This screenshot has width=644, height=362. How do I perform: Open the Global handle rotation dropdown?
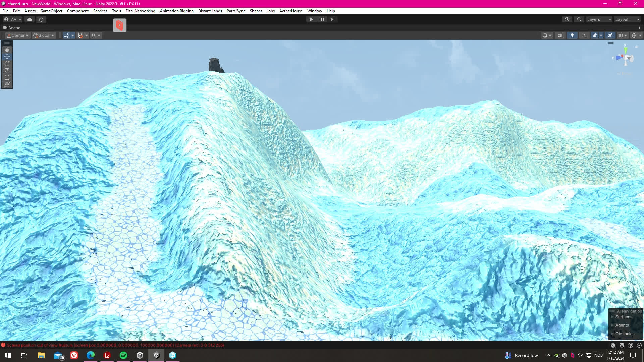coord(44,35)
